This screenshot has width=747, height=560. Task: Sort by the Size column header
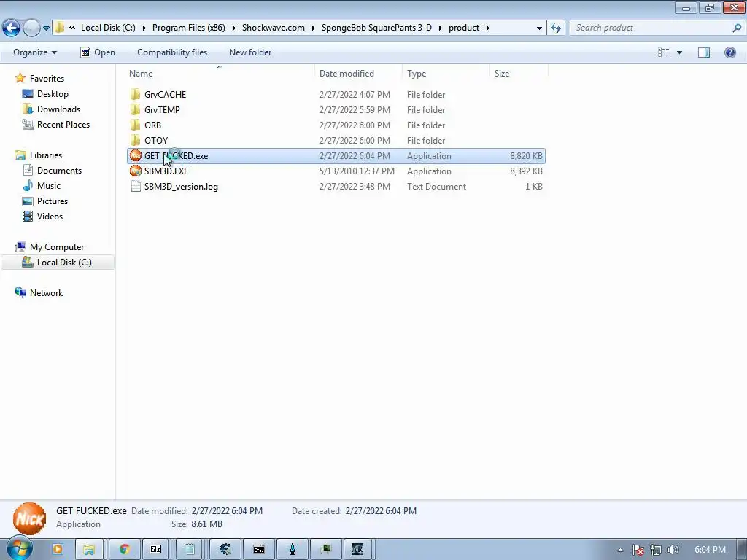pos(502,74)
